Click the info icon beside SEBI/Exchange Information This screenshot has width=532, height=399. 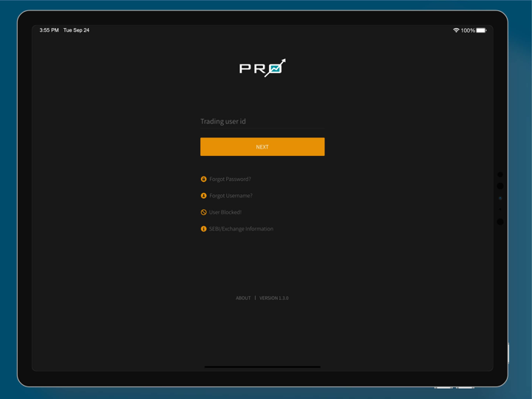click(204, 229)
